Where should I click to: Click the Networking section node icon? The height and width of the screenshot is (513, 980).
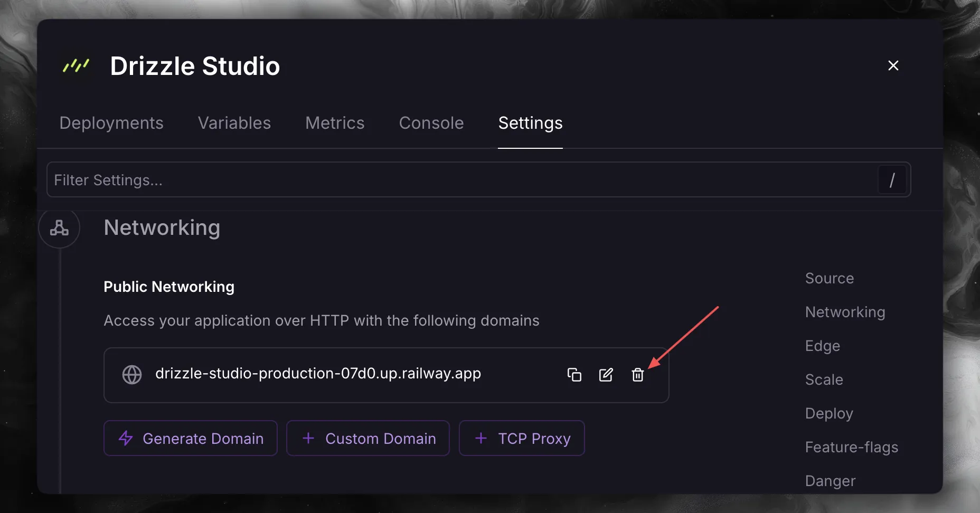tap(59, 228)
